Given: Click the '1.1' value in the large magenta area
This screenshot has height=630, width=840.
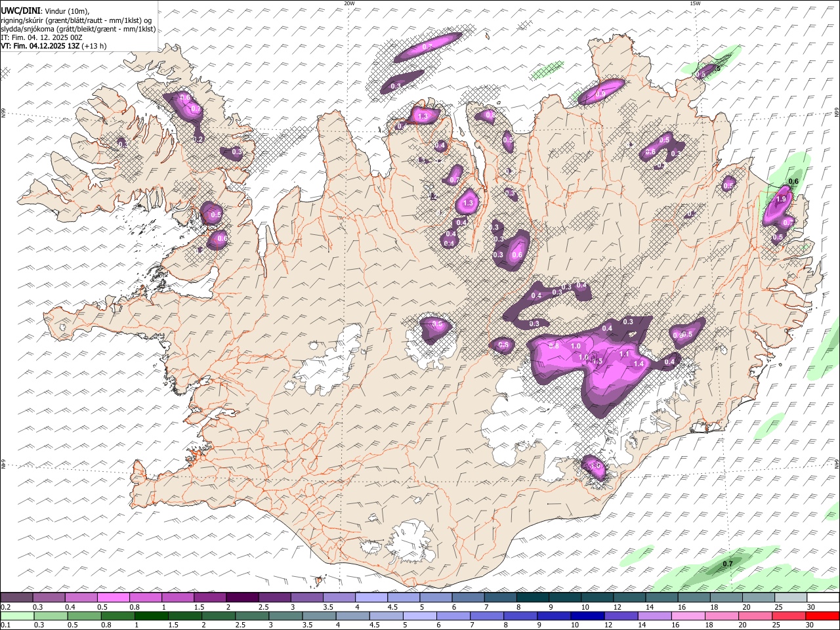Looking at the screenshot, I should [x=625, y=354].
